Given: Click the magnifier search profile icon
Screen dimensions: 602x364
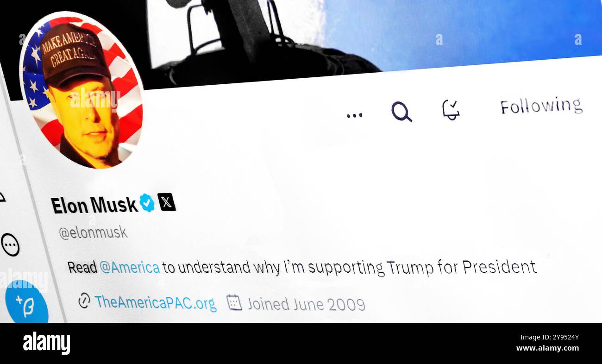Looking at the screenshot, I should (x=401, y=112).
